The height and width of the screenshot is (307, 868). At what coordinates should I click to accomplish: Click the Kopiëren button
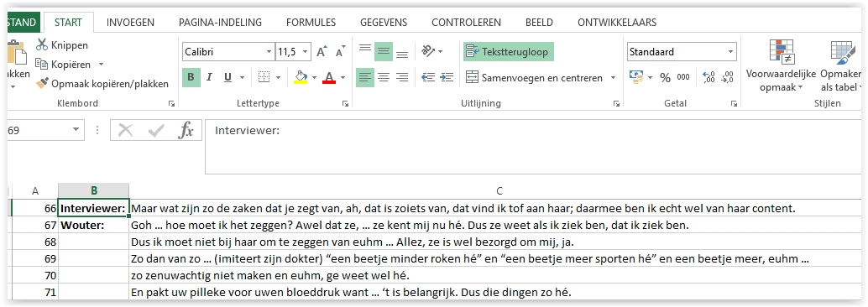[63, 64]
